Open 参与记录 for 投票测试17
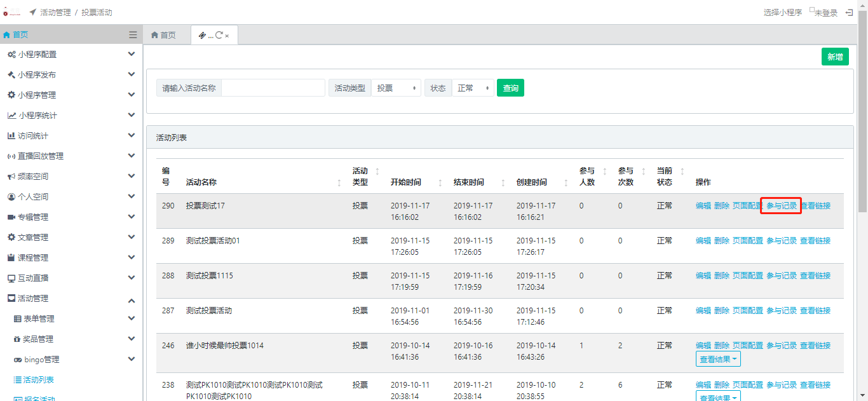The image size is (868, 401). (781, 206)
